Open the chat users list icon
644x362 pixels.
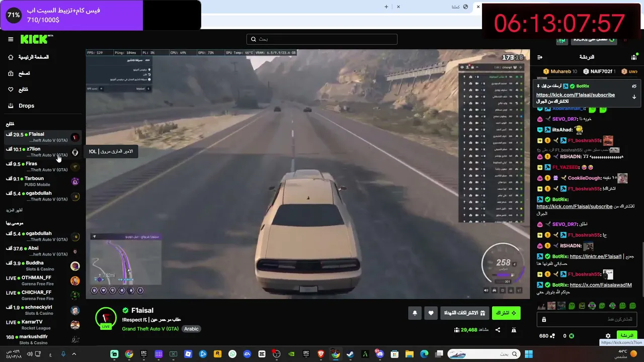[633, 57]
